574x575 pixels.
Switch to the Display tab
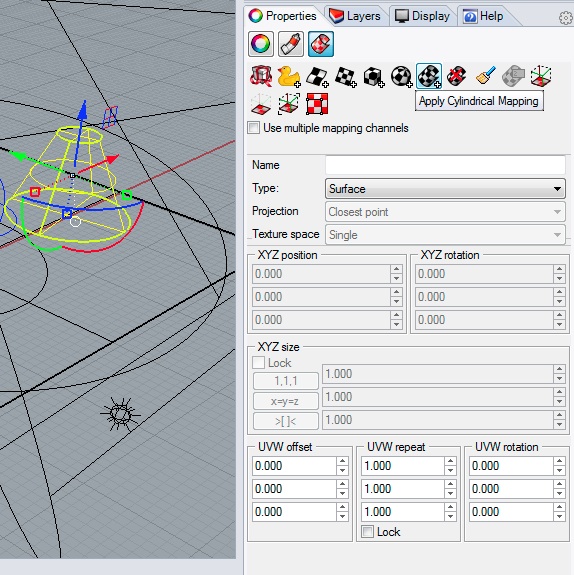point(422,16)
